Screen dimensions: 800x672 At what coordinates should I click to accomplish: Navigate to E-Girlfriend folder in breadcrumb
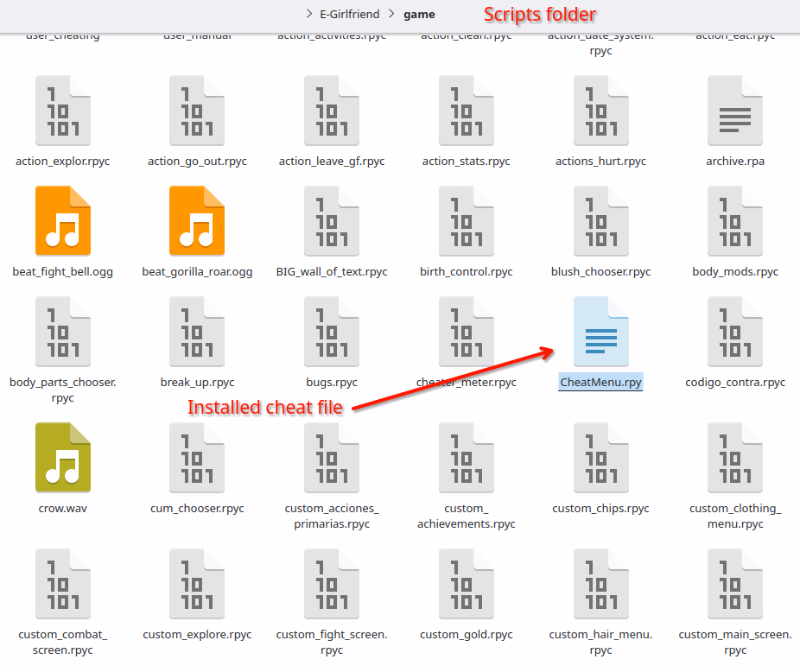coord(349,15)
